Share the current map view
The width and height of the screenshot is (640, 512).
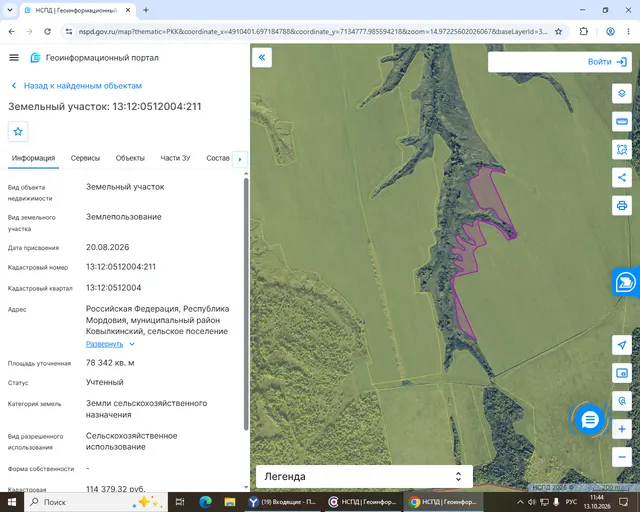[x=622, y=177]
